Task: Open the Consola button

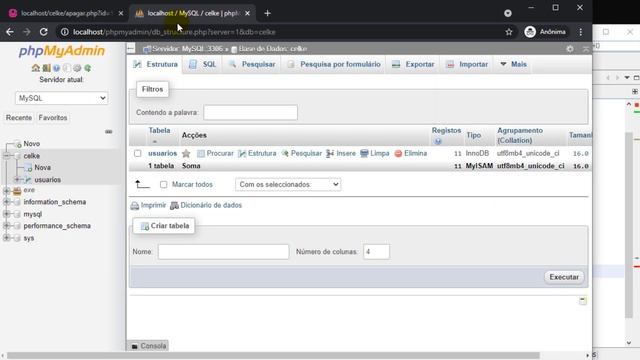Action: pyautogui.click(x=149, y=346)
